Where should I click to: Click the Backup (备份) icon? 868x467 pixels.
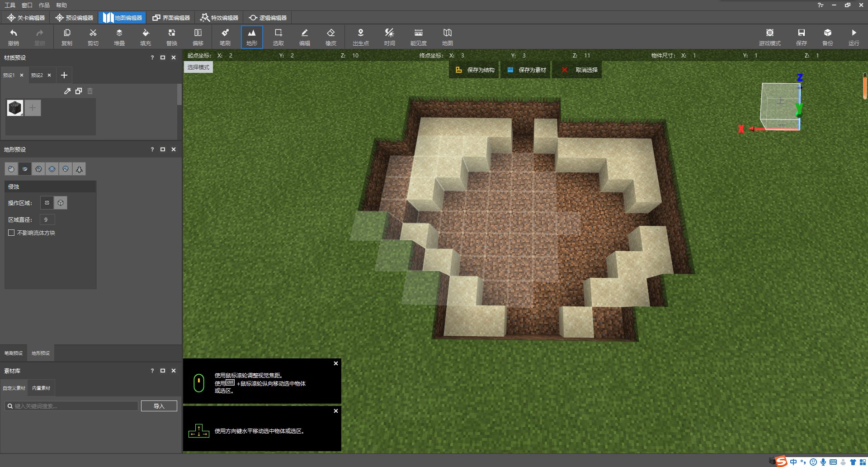point(828,37)
